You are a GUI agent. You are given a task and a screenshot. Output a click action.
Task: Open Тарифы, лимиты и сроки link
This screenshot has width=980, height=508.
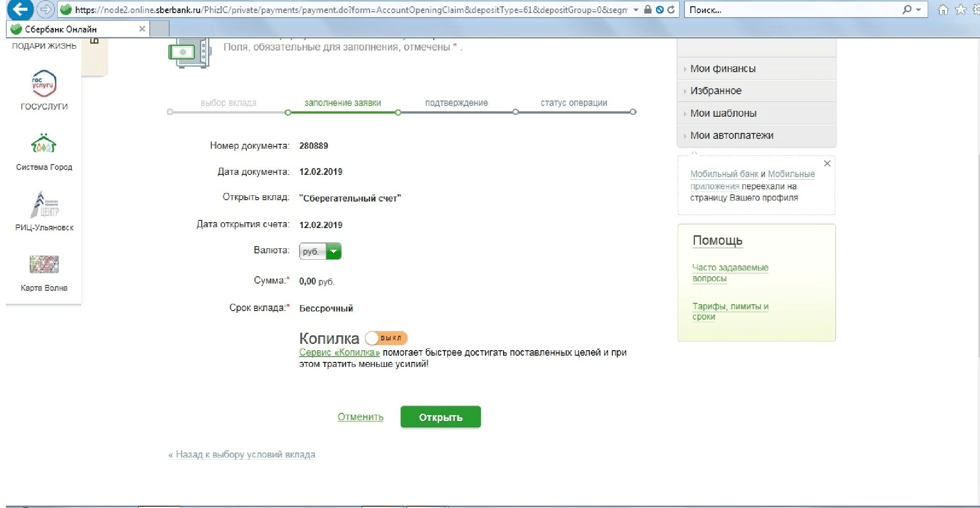(730, 311)
